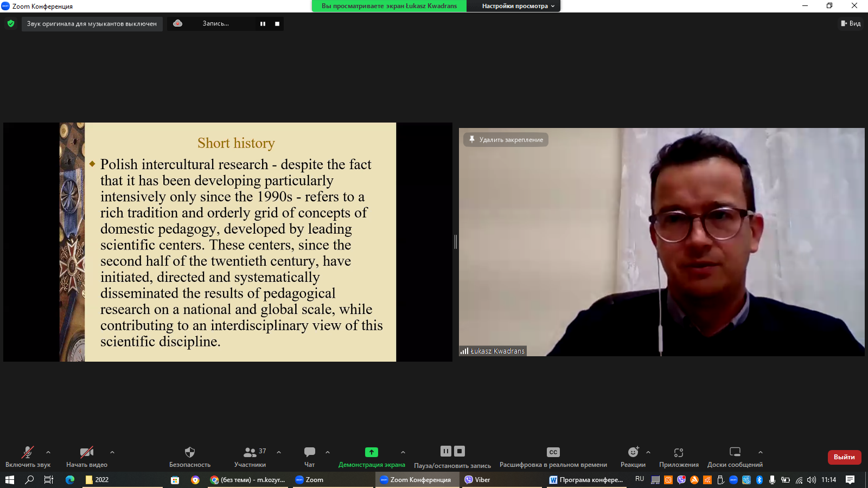Click the red Выйти leave button

tap(844, 457)
